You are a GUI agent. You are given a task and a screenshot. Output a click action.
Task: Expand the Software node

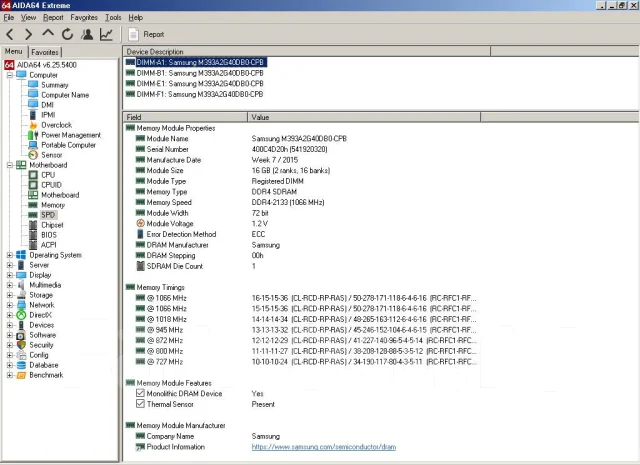(10, 335)
